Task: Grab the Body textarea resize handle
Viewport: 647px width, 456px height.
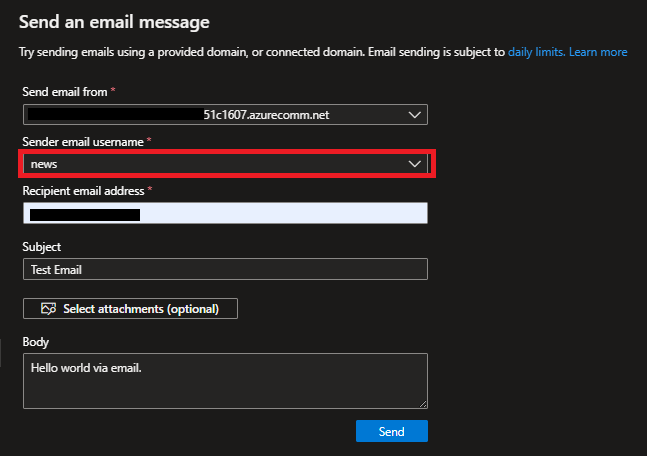Action: [423, 403]
